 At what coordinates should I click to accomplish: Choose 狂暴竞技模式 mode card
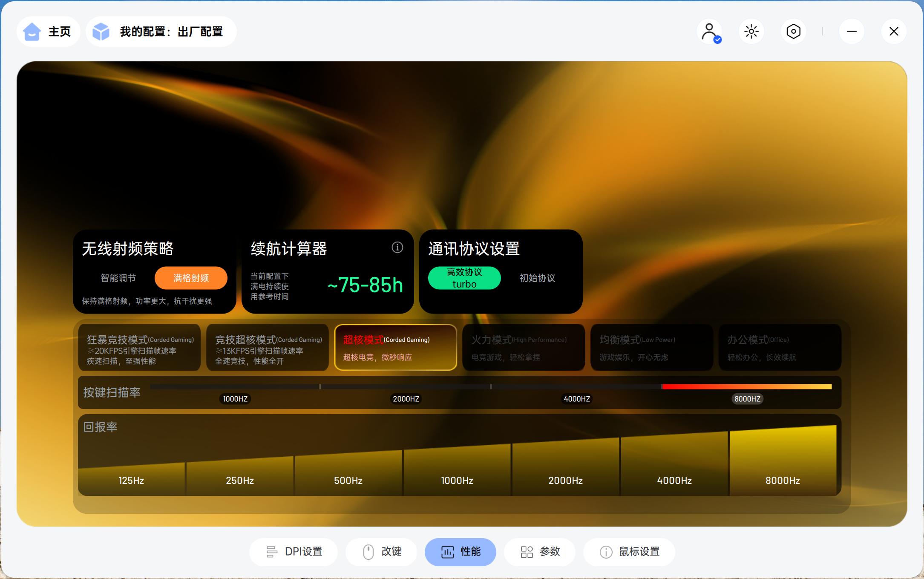[x=139, y=348]
